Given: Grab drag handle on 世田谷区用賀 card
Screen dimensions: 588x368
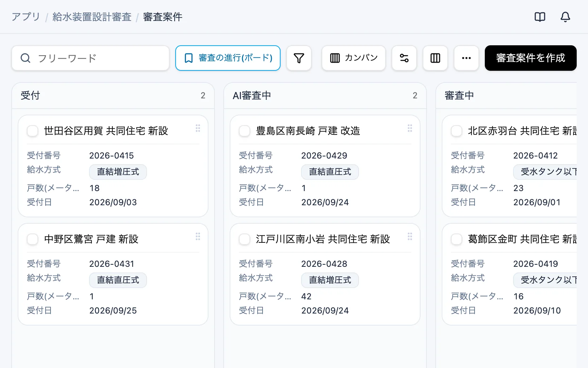Looking at the screenshot, I should [198, 128].
